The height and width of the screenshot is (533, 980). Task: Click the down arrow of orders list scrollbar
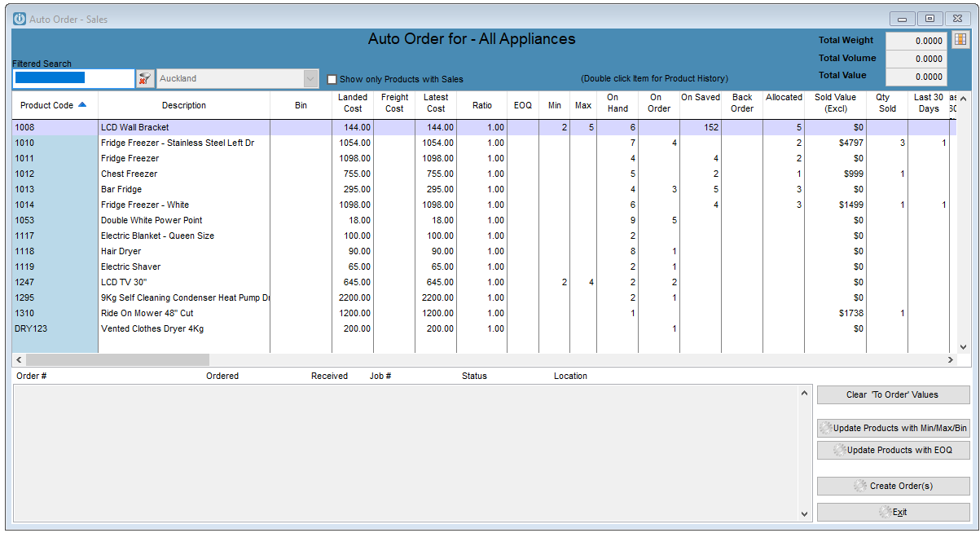805,514
